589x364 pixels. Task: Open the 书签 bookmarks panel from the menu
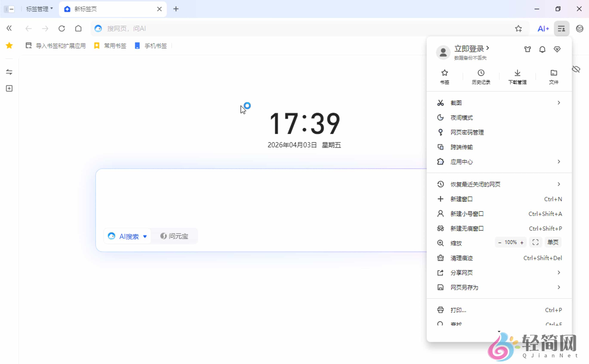444,76
